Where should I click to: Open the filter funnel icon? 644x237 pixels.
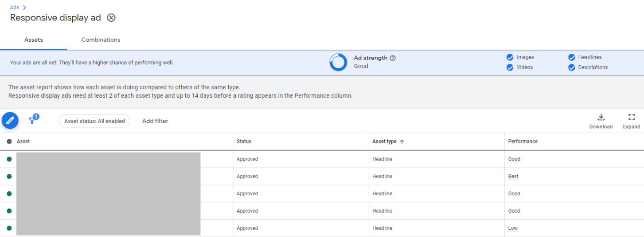(32, 120)
